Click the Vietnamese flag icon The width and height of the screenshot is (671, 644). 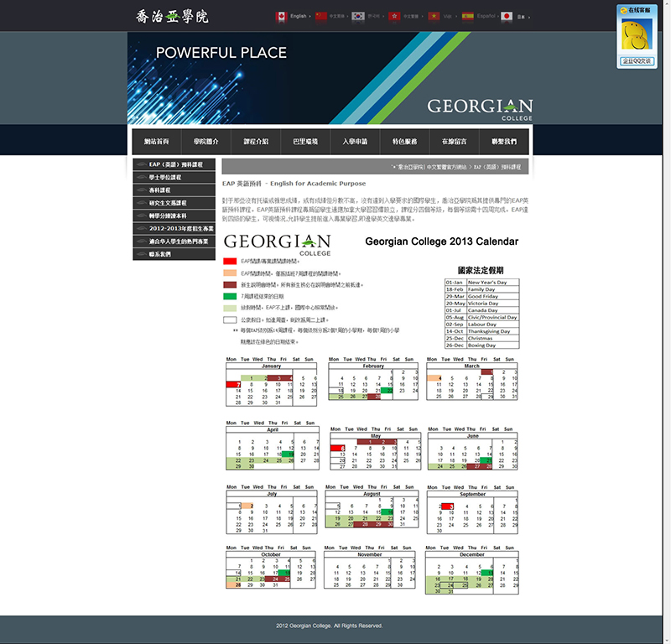pos(434,16)
